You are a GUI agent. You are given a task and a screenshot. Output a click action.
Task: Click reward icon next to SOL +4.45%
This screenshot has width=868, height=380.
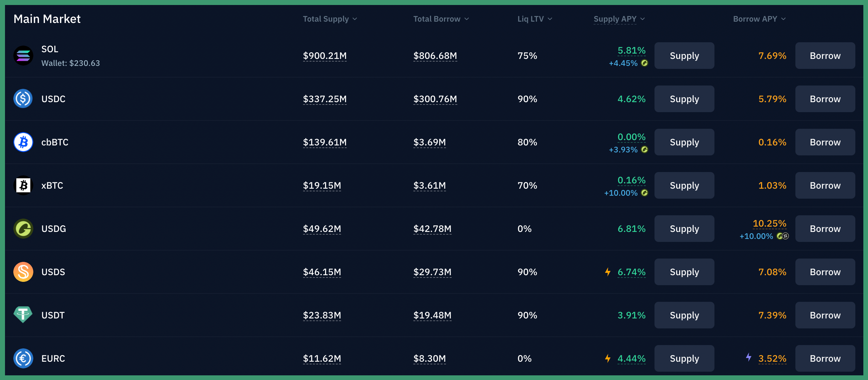pos(644,63)
